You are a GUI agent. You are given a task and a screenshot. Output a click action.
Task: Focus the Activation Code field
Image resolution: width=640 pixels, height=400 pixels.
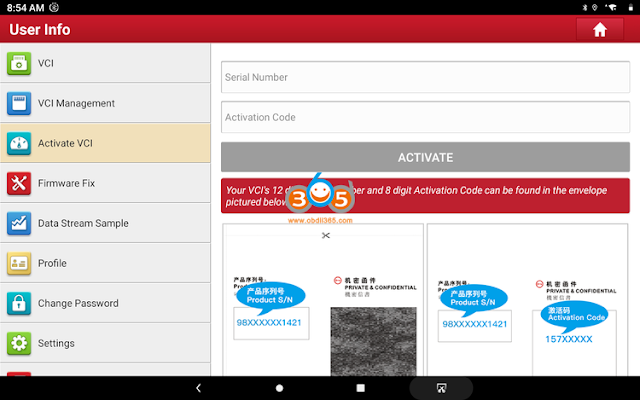pyautogui.click(x=425, y=117)
